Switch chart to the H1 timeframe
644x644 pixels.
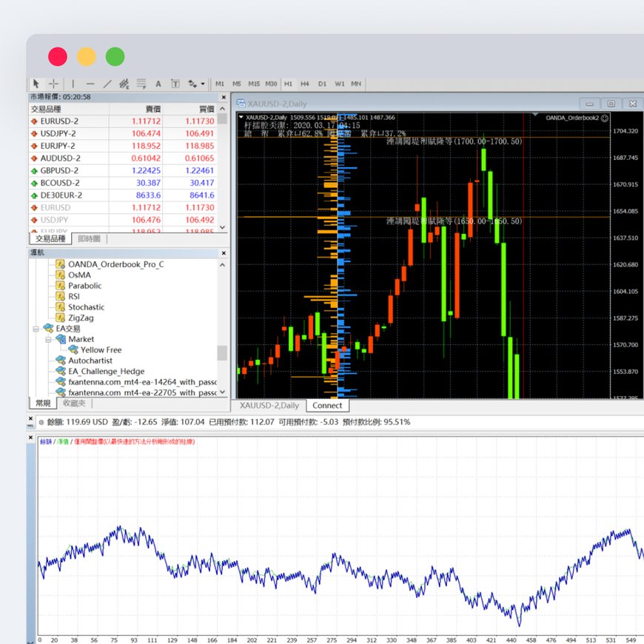pos(288,84)
